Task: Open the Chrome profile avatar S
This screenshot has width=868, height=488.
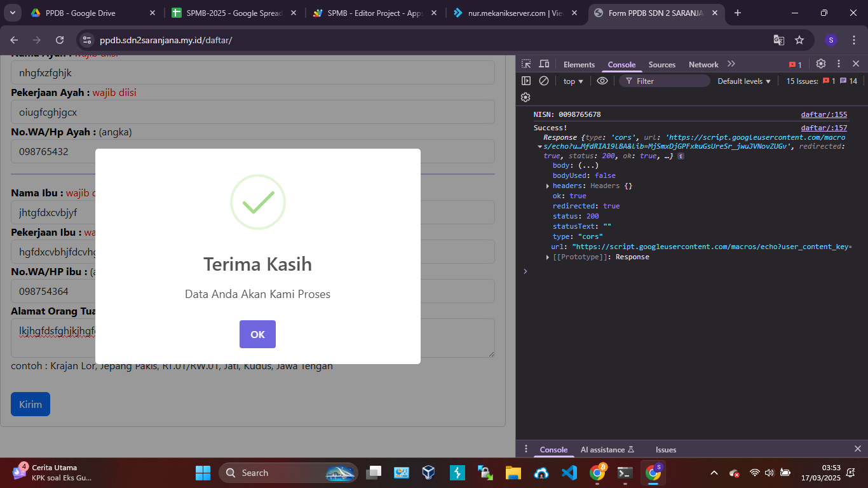Action: tap(831, 40)
